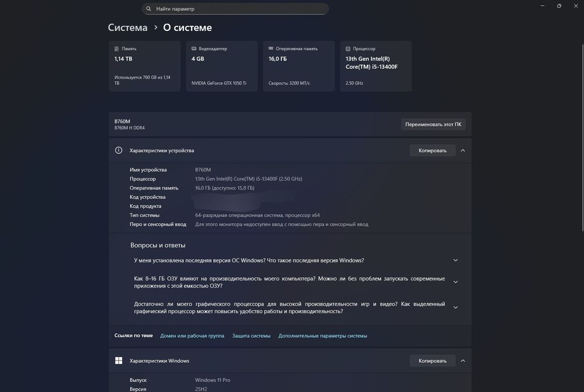
Task: Click the Процессор card icon
Action: point(348,49)
